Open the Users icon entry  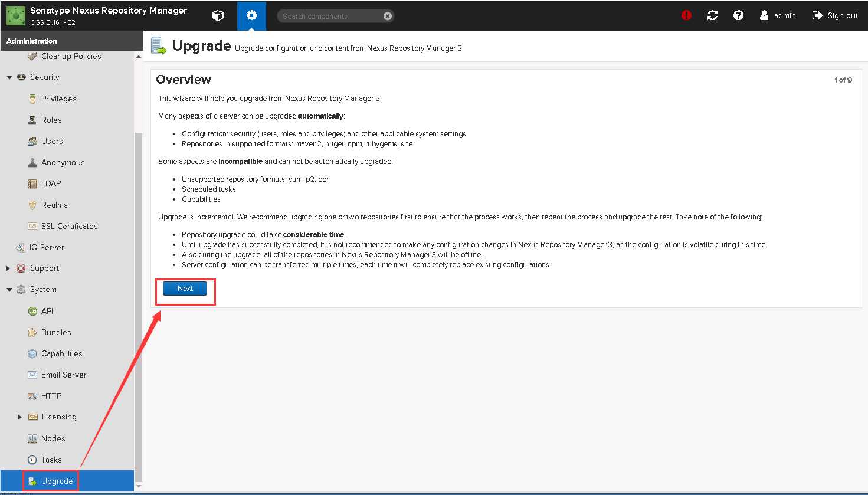click(x=32, y=141)
